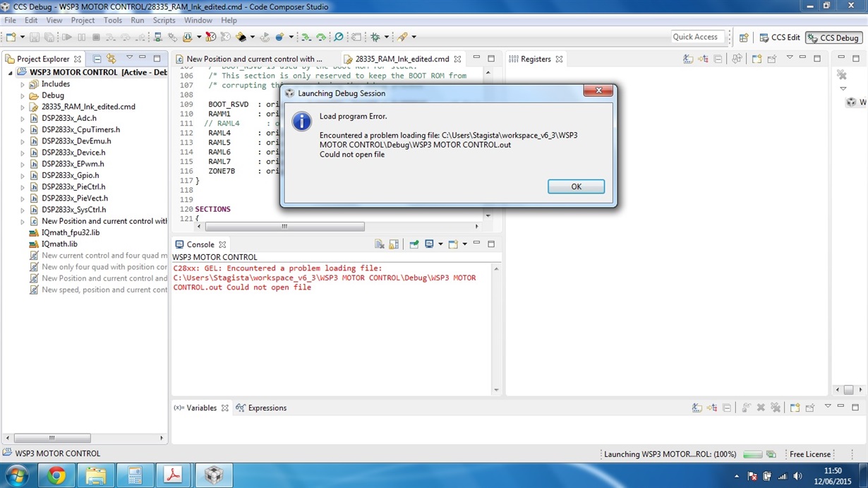This screenshot has width=868, height=488.
Task: Switch to the Expressions tab
Action: click(x=261, y=407)
